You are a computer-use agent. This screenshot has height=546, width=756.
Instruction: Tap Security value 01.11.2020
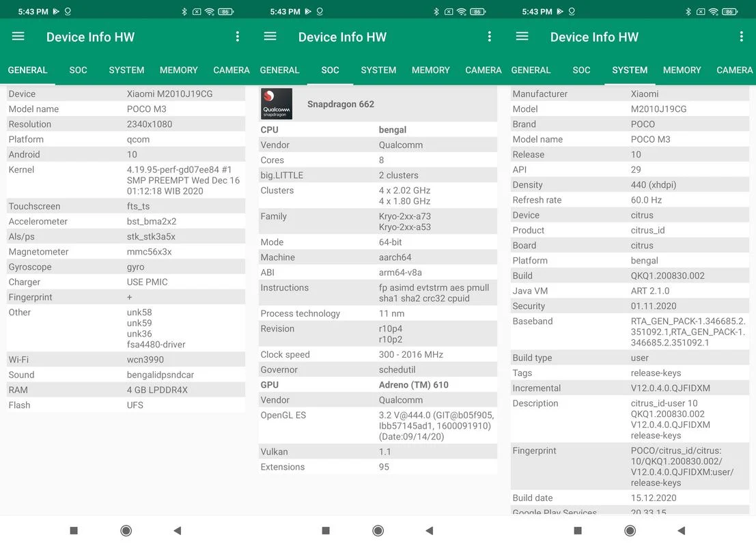click(654, 306)
